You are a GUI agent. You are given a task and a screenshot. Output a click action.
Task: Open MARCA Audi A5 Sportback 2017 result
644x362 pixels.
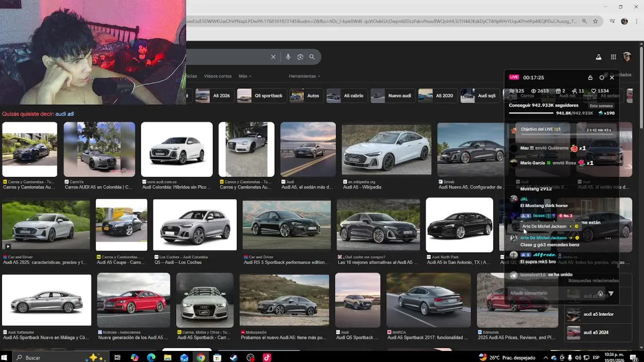pyautogui.click(x=428, y=300)
